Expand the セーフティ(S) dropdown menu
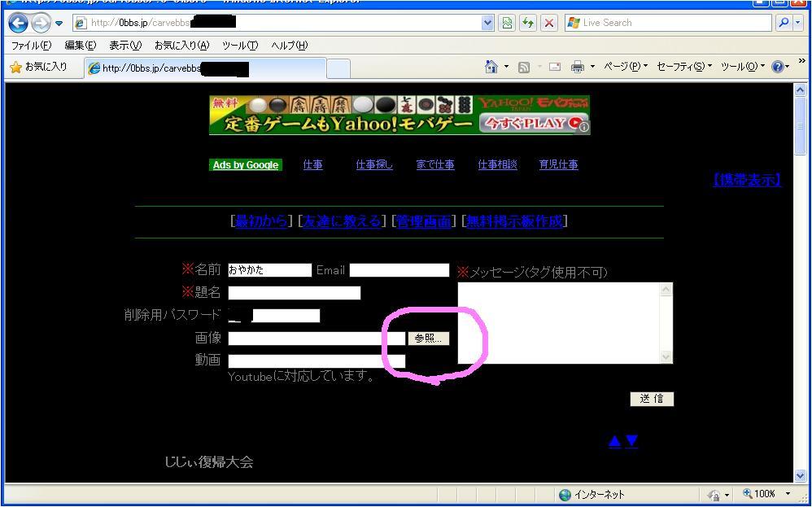812x507 pixels. (x=683, y=67)
